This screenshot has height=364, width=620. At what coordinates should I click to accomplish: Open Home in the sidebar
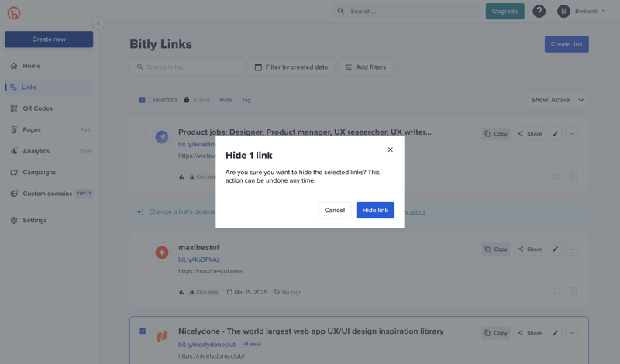(x=49, y=66)
